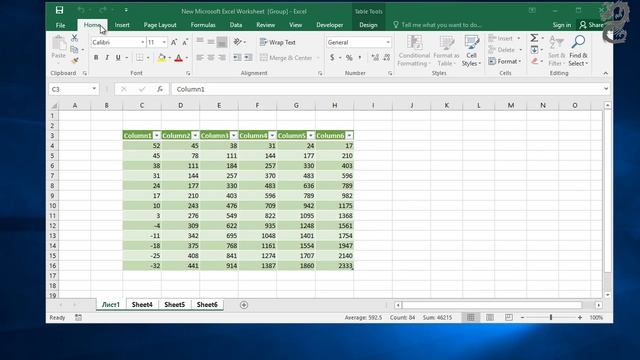Click Decrease Indent icon
Viewport: 640px width, 360px height.
tap(237, 58)
